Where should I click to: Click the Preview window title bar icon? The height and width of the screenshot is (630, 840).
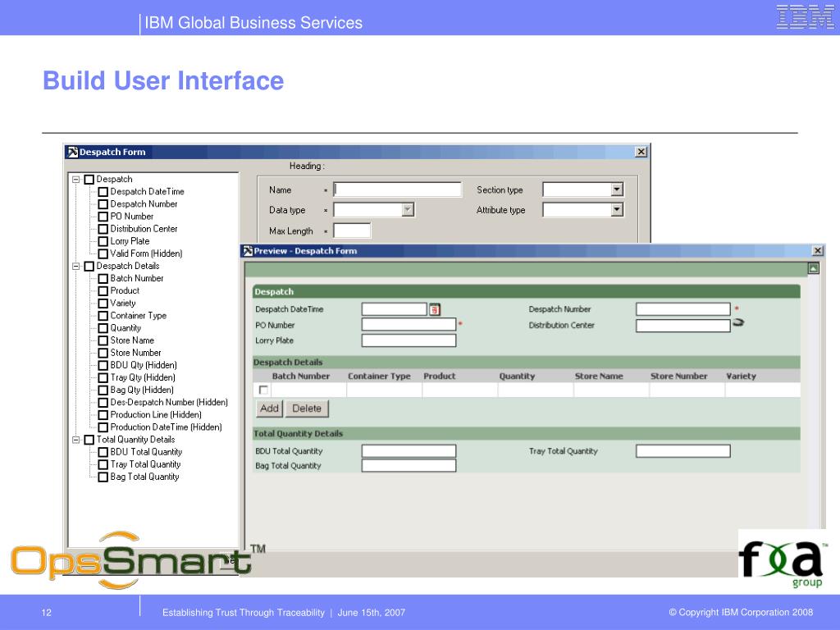pyautogui.click(x=247, y=251)
